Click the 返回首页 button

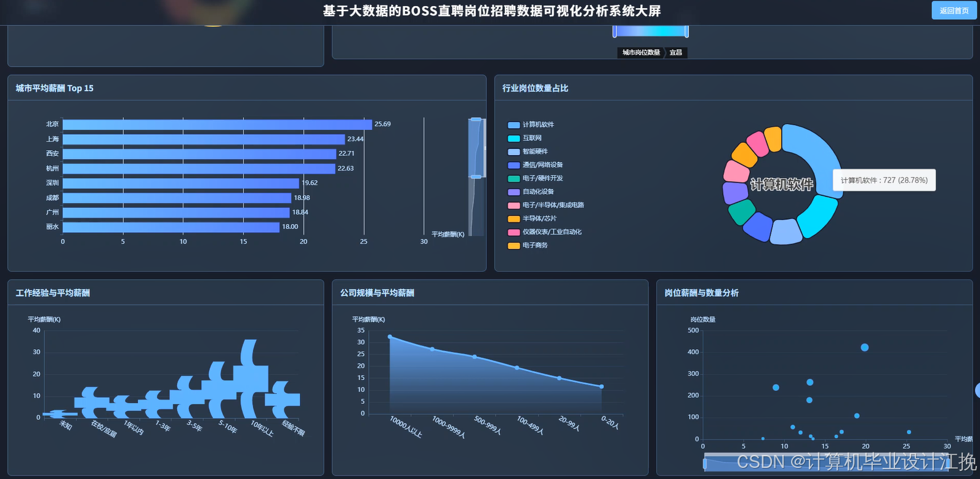(x=954, y=10)
